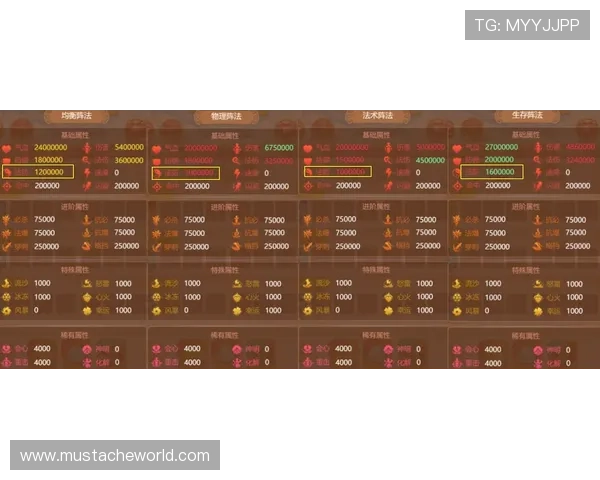Click the 风暴 icon in 生存阵法 special attributes
Screen dimensions: 600x480
[x=457, y=310]
